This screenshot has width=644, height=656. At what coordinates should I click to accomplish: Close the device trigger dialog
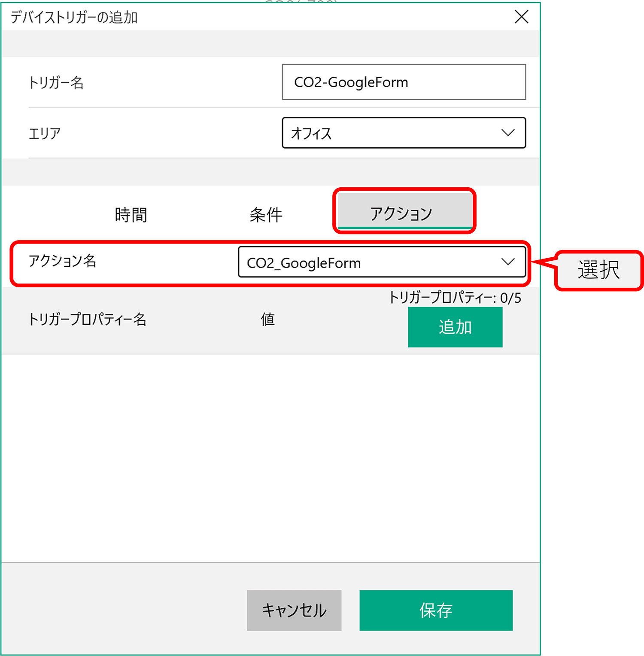(x=521, y=17)
